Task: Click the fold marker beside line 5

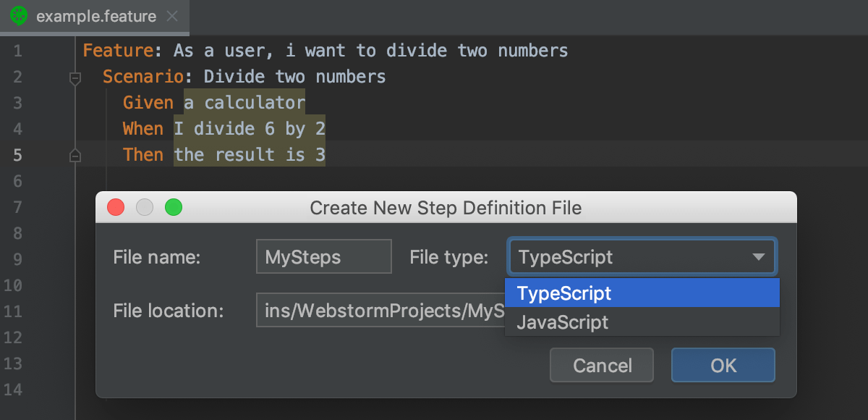Action: pos(75,154)
